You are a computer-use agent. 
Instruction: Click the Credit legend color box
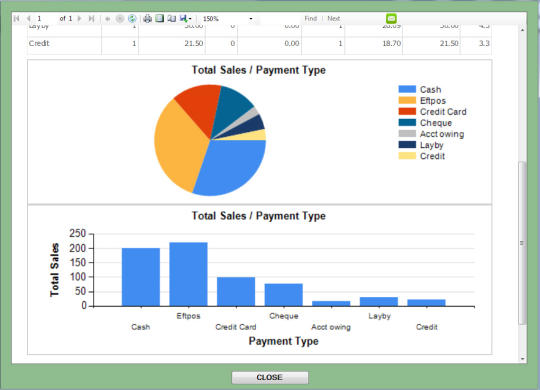click(407, 156)
